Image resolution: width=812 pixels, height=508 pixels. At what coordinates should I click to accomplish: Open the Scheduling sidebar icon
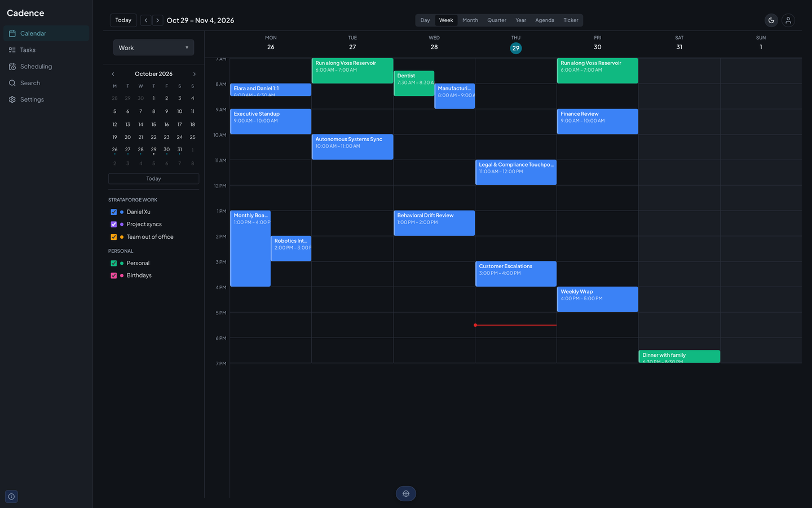coord(12,67)
